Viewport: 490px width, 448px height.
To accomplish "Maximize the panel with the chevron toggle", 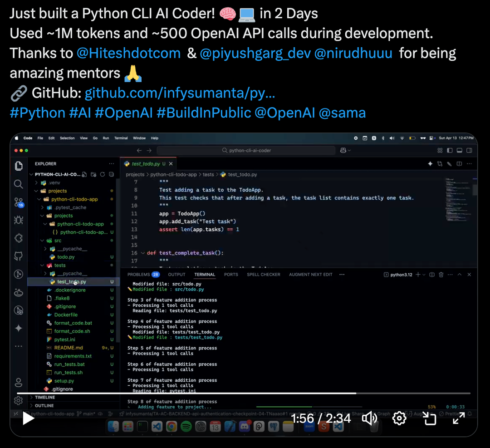I will click(x=460, y=275).
